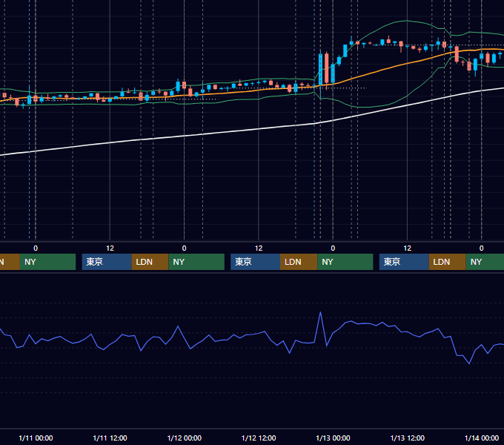Select the 東京 session block above 1/11 12:00

[107, 262]
